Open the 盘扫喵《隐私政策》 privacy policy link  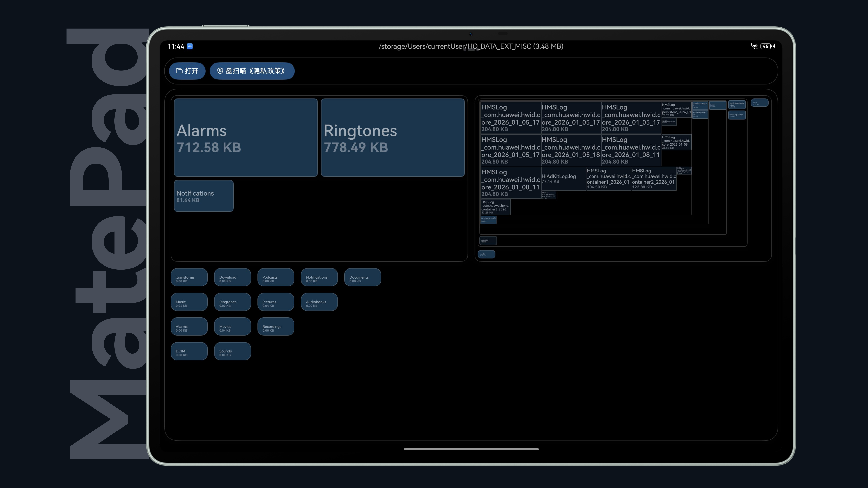tap(252, 71)
